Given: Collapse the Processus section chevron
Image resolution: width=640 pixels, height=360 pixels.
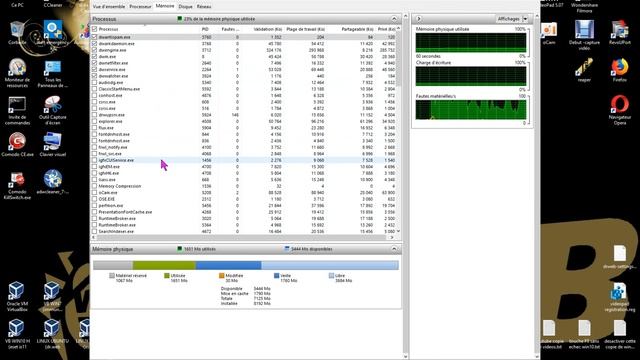Looking at the screenshot, I should pos(394,19).
